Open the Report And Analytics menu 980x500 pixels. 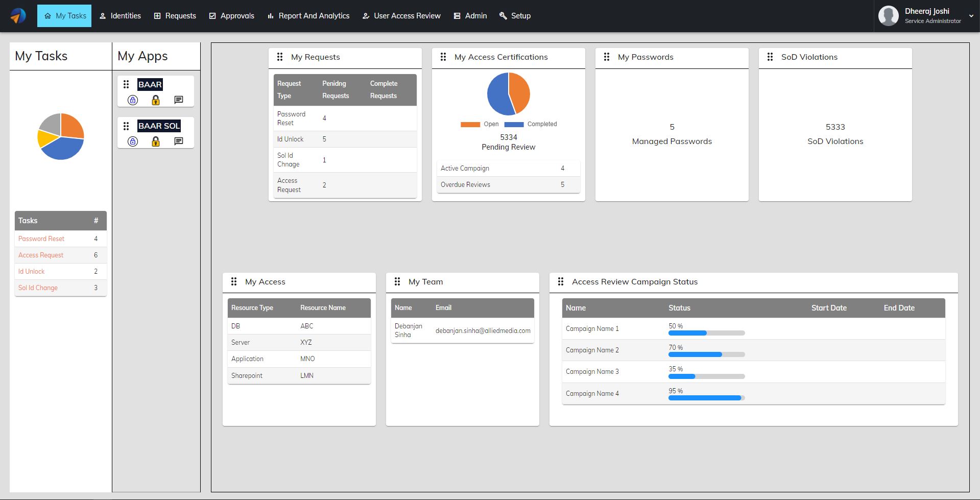[x=308, y=16]
